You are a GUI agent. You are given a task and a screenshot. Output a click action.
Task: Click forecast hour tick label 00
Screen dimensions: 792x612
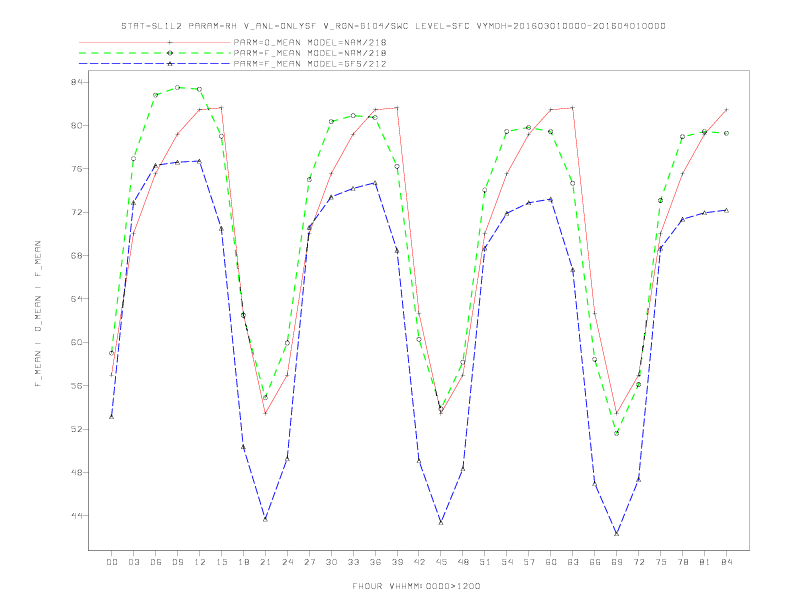tap(112, 562)
